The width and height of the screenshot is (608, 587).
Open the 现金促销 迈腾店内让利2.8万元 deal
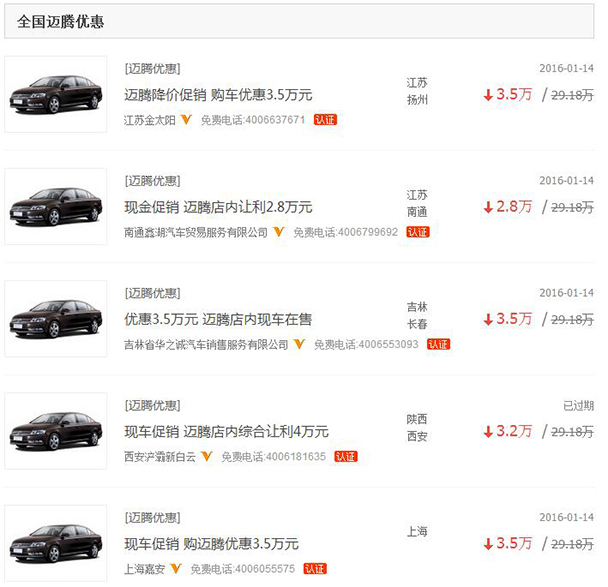[x=218, y=208]
